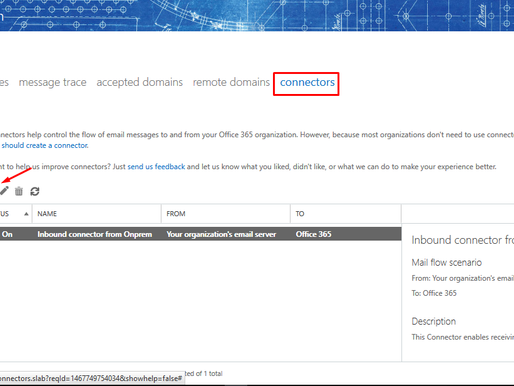This screenshot has width=514, height=386.
Task: Click the 'On' status cell
Action: pos(7,234)
